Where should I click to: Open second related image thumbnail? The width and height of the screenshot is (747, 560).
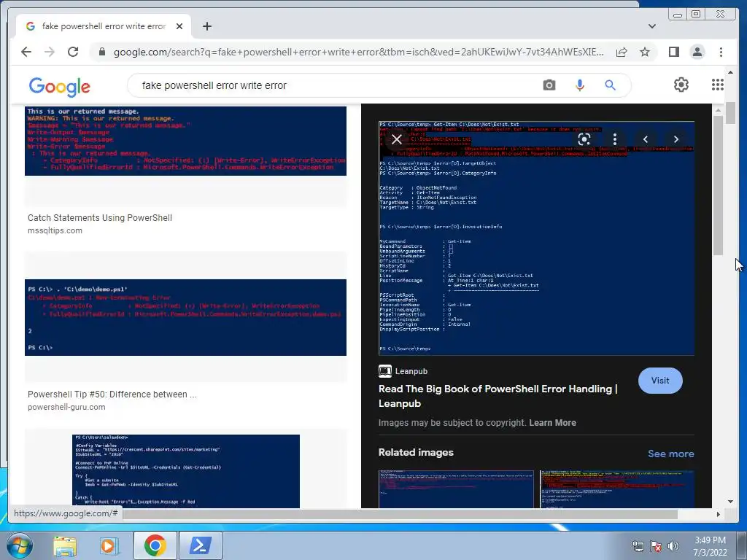click(x=617, y=489)
